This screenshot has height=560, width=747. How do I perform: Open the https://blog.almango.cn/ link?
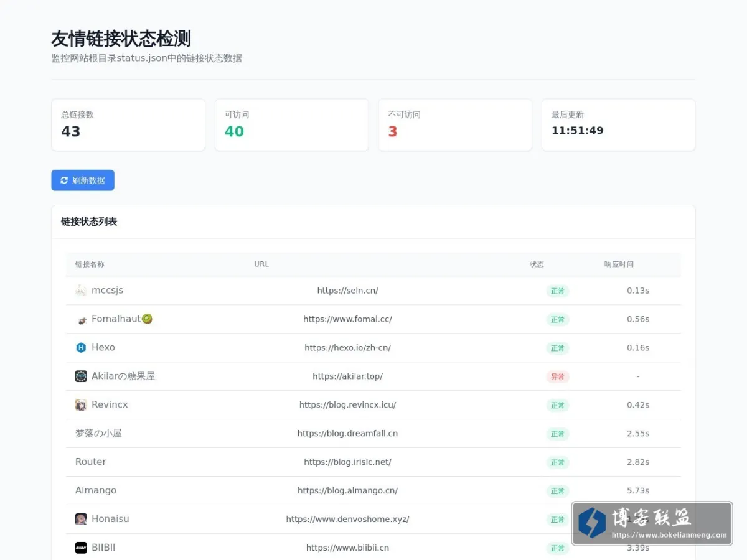point(347,491)
